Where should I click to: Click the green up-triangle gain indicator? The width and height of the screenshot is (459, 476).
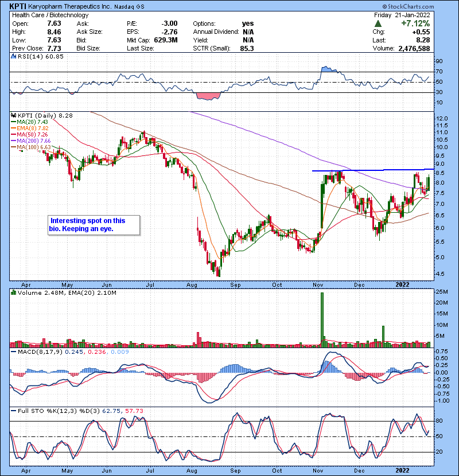[378, 24]
